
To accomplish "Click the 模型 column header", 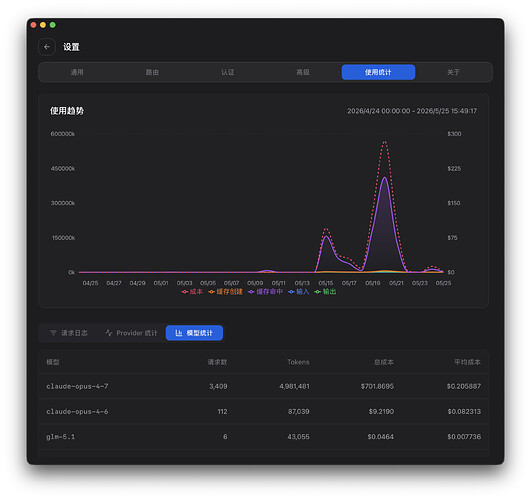I will tap(53, 362).
